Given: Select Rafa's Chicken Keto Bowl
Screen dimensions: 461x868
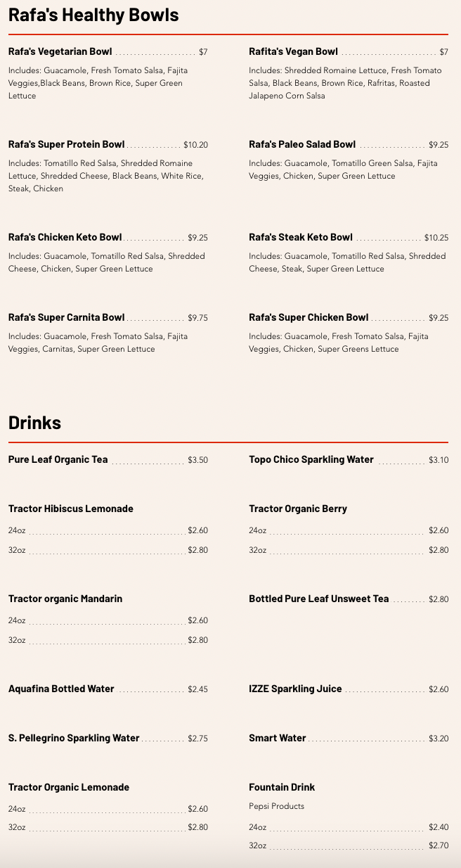Looking at the screenshot, I should 65,237.
